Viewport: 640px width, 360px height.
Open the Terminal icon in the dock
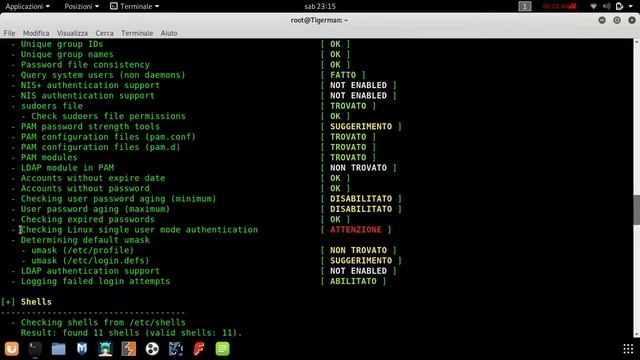(x=35, y=349)
